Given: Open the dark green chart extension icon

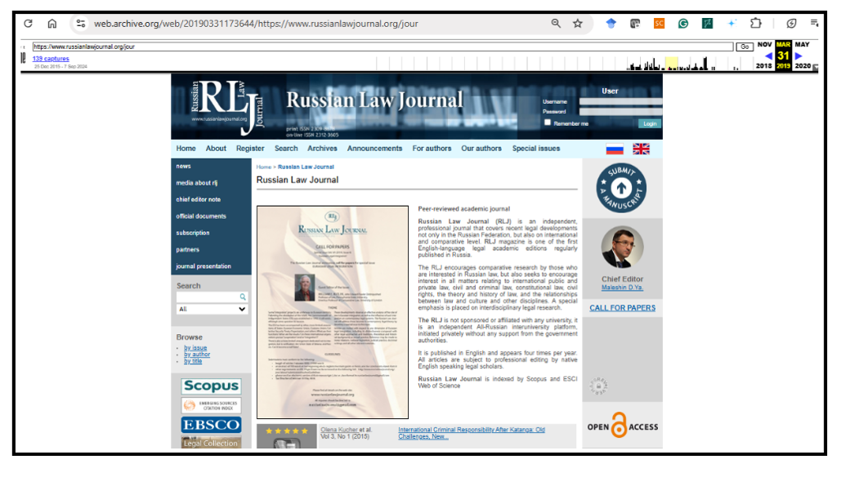Looking at the screenshot, I should coord(707,24).
